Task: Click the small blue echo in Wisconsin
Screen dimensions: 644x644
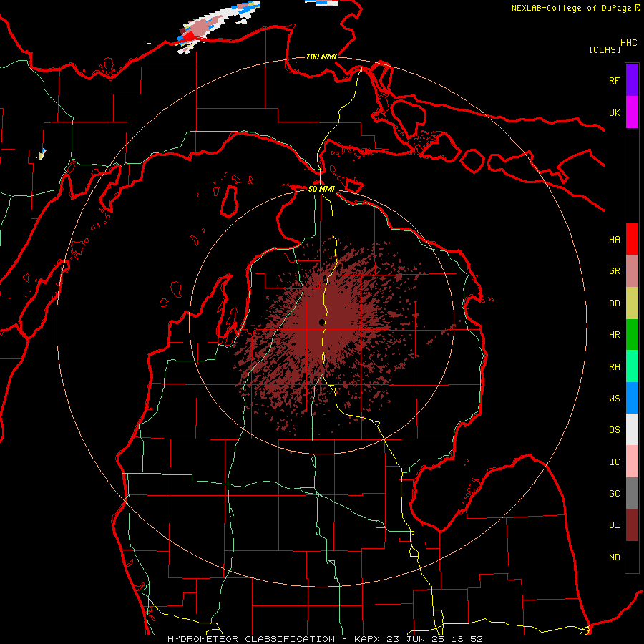Action: tap(42, 154)
